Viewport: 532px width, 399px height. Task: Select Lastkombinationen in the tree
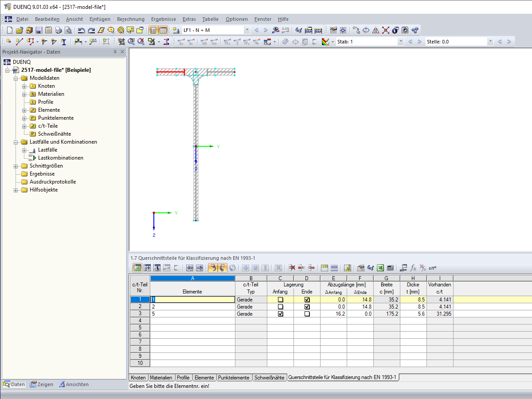click(61, 158)
